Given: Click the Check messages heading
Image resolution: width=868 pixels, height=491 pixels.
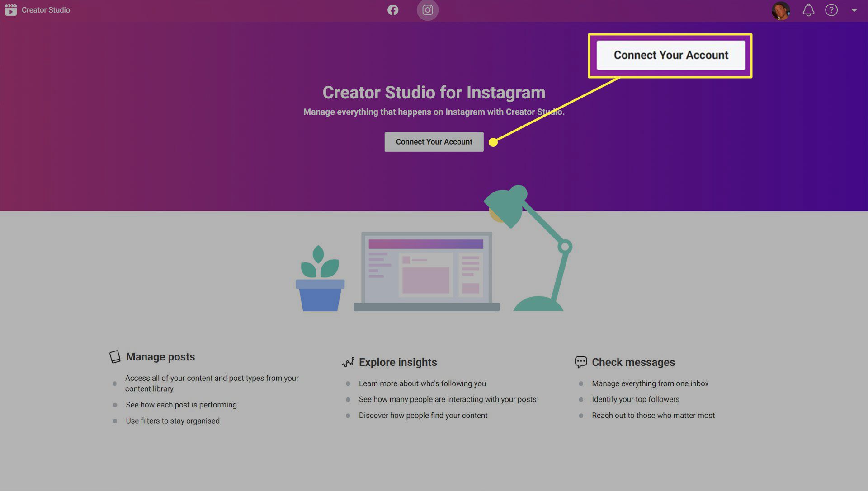Looking at the screenshot, I should click(x=633, y=362).
